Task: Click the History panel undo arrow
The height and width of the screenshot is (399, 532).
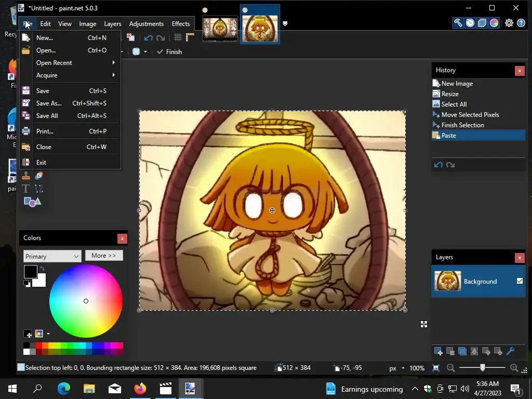Action: coord(438,165)
